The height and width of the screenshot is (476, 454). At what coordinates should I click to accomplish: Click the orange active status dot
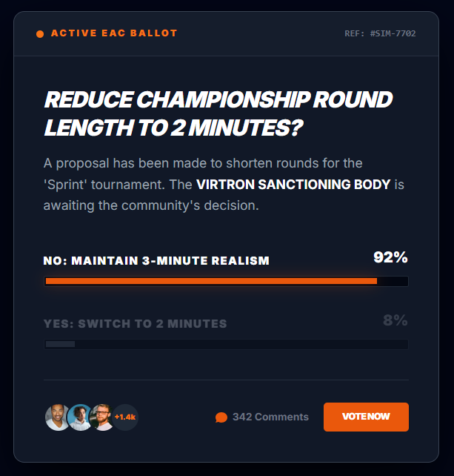tap(40, 33)
